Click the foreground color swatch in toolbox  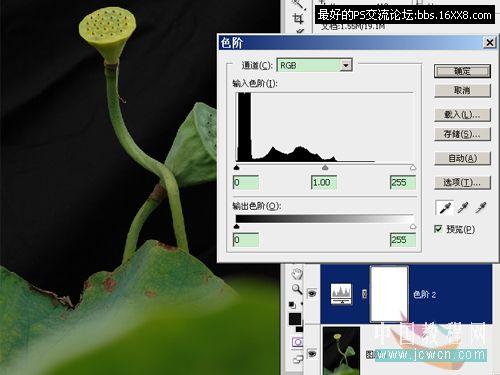pos(295,319)
